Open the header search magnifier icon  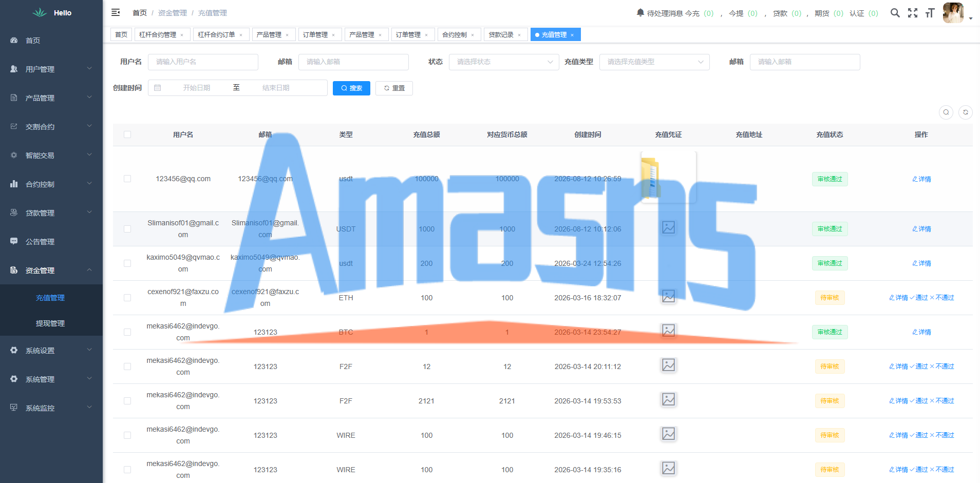tap(895, 13)
